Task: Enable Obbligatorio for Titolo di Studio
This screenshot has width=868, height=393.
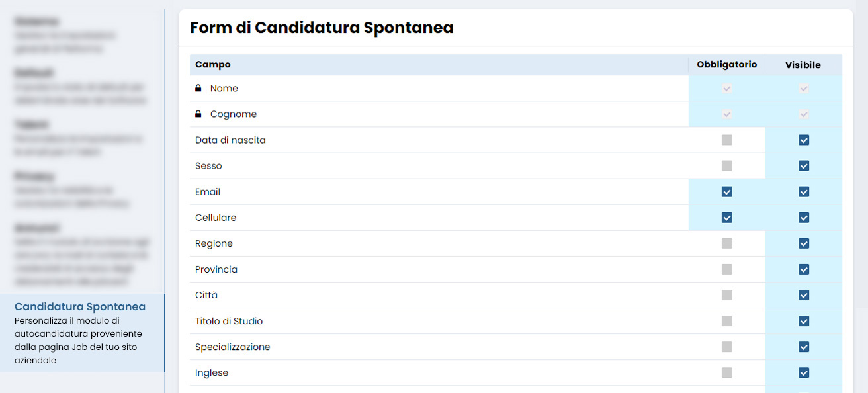Action: click(x=726, y=321)
